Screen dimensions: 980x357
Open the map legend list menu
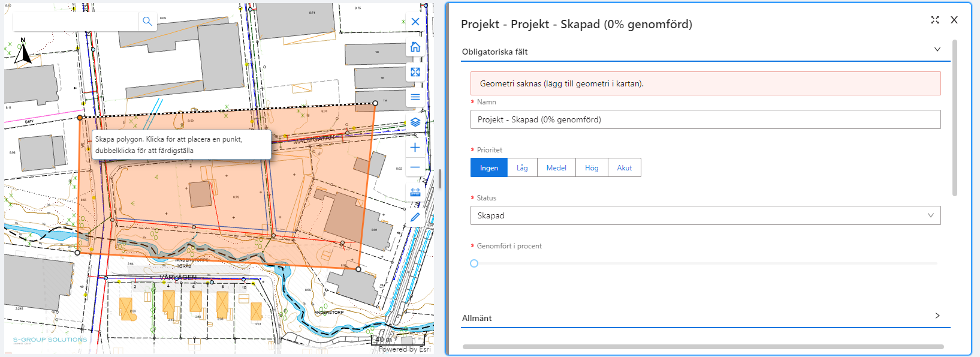(x=415, y=97)
